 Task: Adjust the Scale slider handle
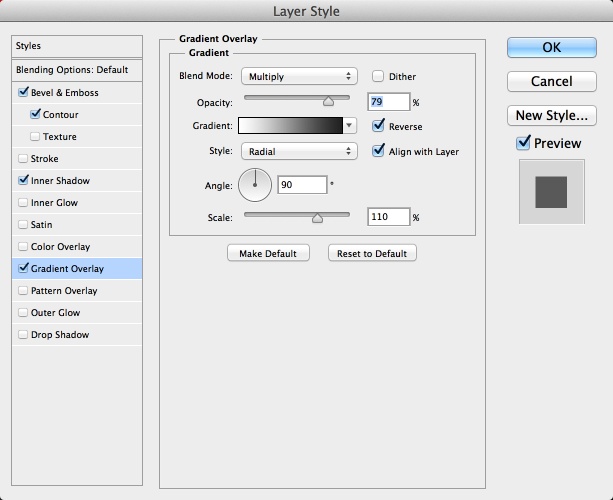pos(317,218)
